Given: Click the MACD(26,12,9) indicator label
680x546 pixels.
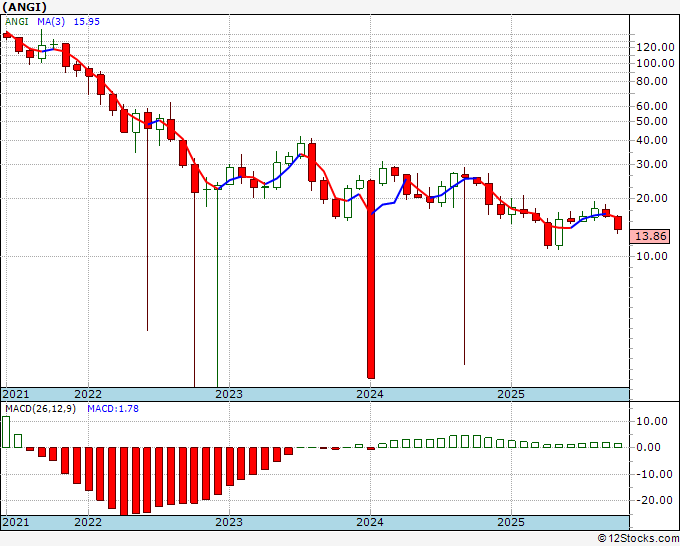Looking at the screenshot, I should [40, 409].
